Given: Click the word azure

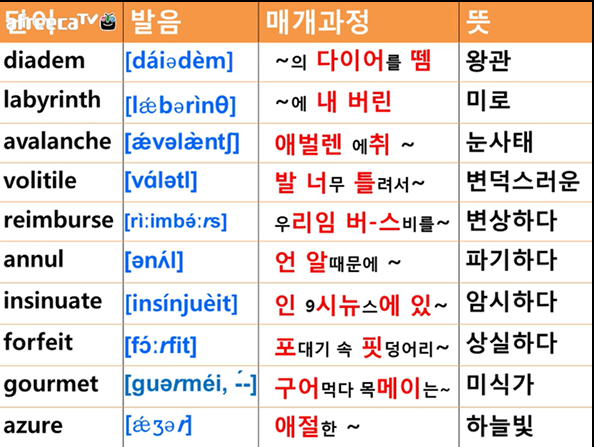Looking at the screenshot, I should tap(33, 426).
